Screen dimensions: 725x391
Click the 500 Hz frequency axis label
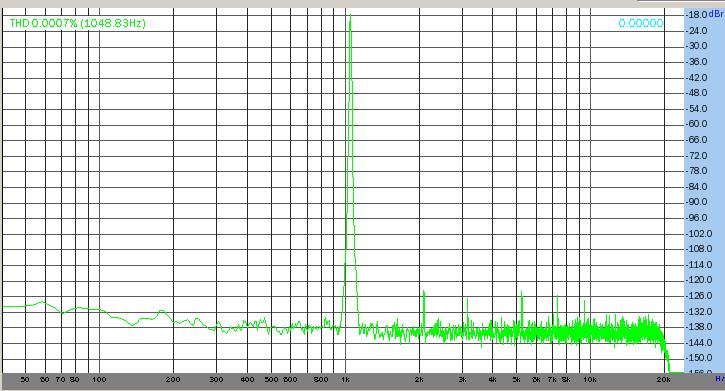[271, 379]
